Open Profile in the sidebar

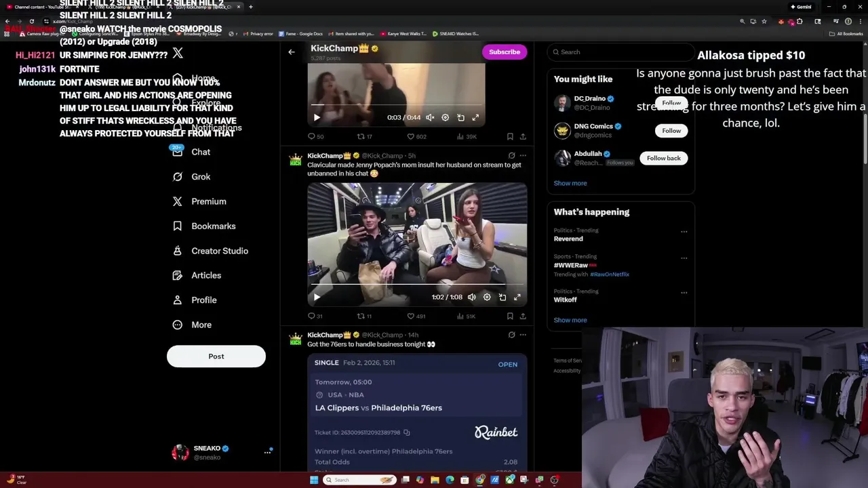pos(195,300)
